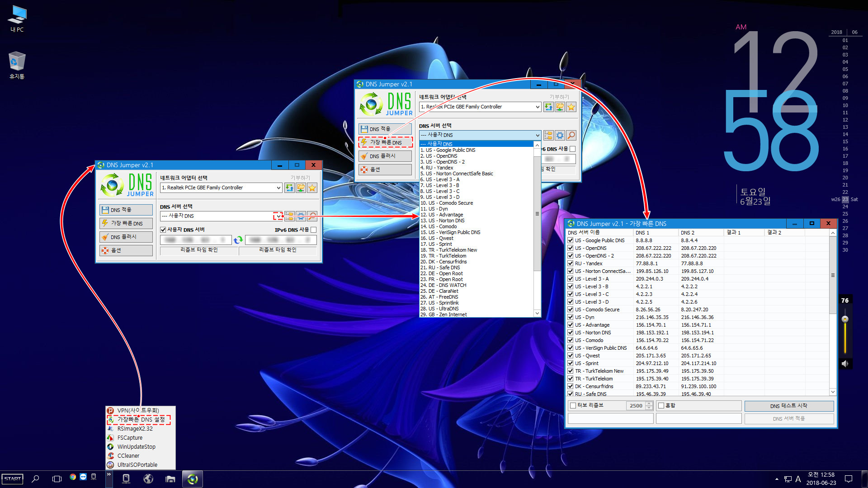This screenshot has width=868, height=488.
Task: Open network adapter dropdown in left DNS Jumper window
Action: (x=278, y=188)
